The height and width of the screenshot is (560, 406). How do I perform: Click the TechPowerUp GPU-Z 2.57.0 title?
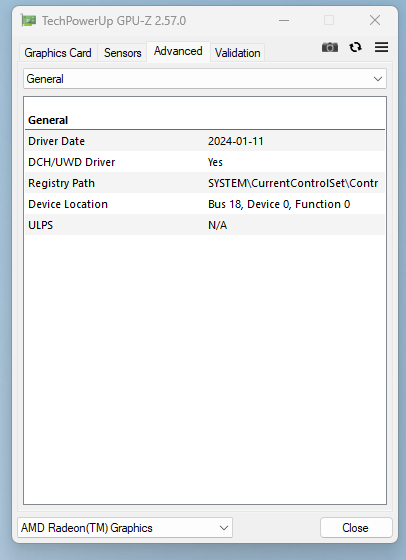pyautogui.click(x=114, y=21)
